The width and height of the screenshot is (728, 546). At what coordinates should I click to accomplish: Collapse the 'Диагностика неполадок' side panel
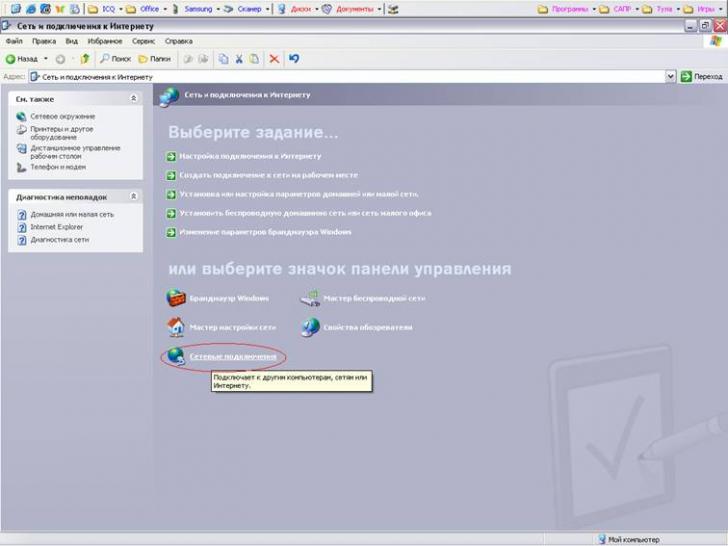[134, 197]
